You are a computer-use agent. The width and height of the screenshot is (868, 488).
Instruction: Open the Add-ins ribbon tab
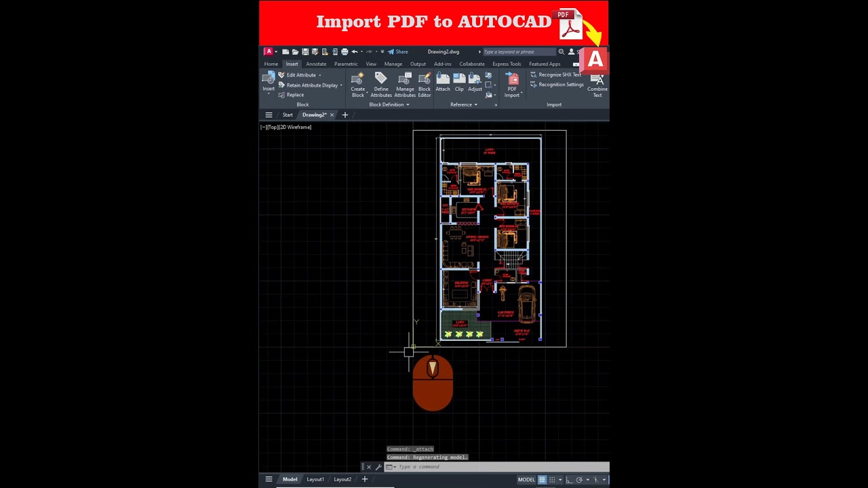tap(443, 64)
